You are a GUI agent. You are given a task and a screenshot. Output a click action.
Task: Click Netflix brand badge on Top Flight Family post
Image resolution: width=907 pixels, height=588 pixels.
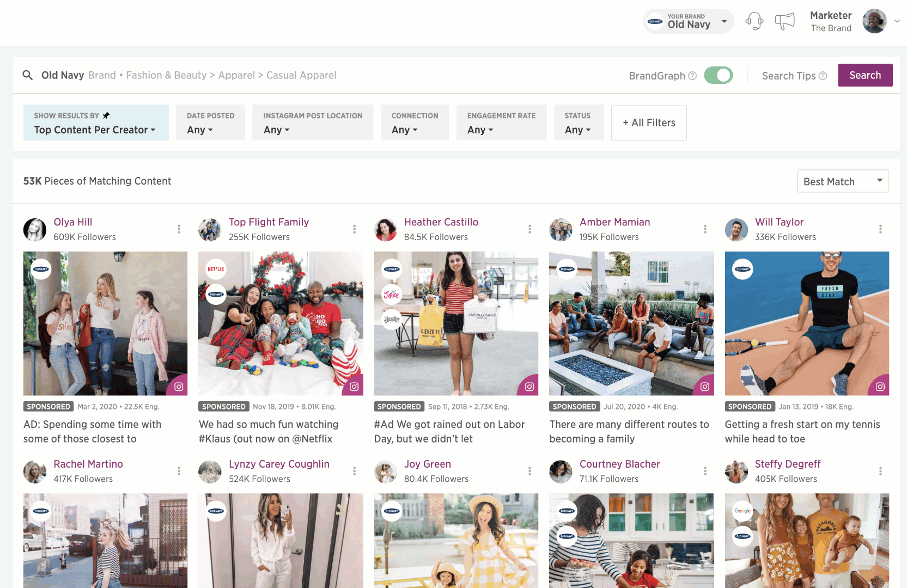[216, 269]
